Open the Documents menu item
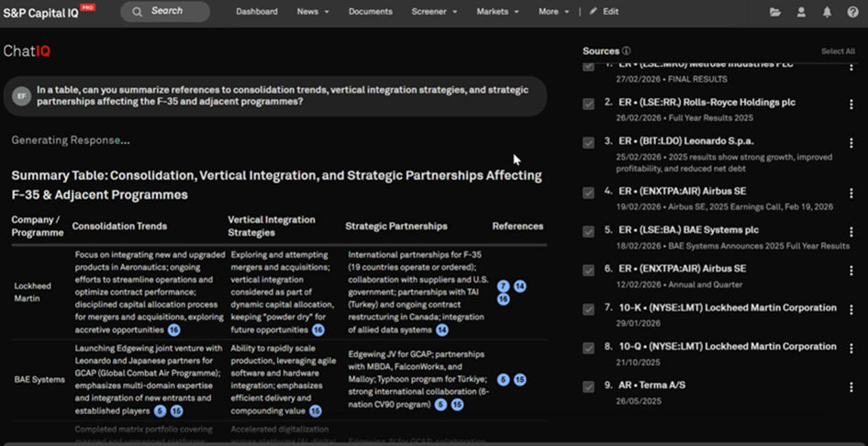The height and width of the screenshot is (446, 868). coord(371,11)
